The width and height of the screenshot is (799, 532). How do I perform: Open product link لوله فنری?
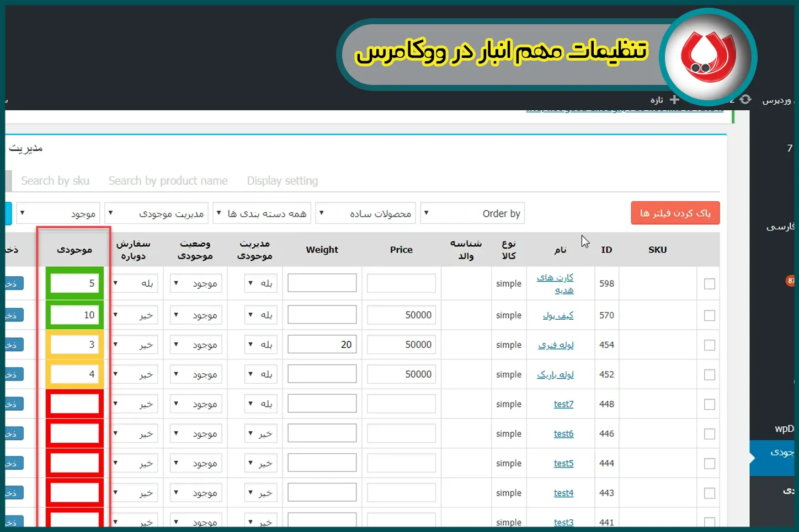tap(556, 345)
